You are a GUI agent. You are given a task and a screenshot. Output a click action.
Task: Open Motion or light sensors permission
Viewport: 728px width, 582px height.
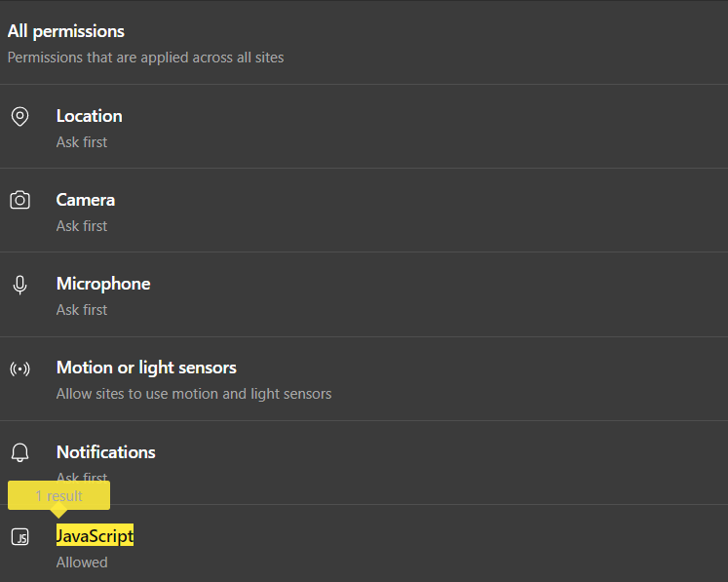point(146,368)
